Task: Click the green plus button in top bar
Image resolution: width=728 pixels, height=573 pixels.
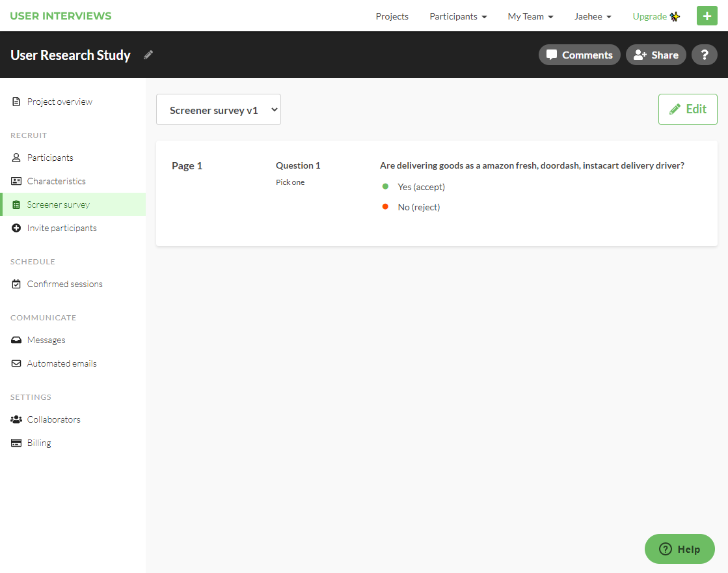Action: (707, 16)
